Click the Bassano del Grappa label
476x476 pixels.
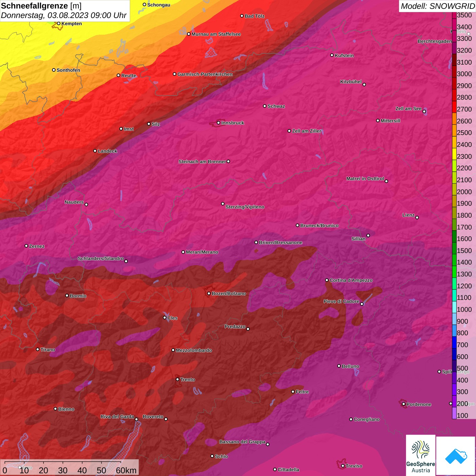point(242,442)
